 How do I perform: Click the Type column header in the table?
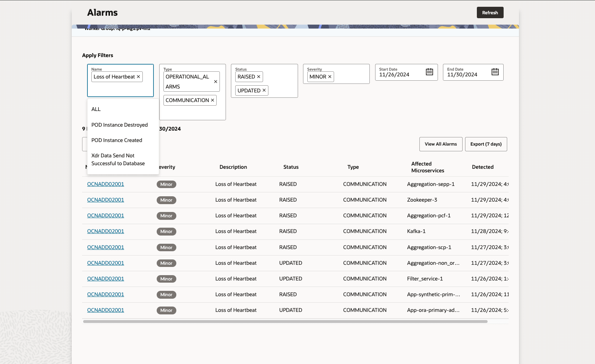(x=353, y=167)
